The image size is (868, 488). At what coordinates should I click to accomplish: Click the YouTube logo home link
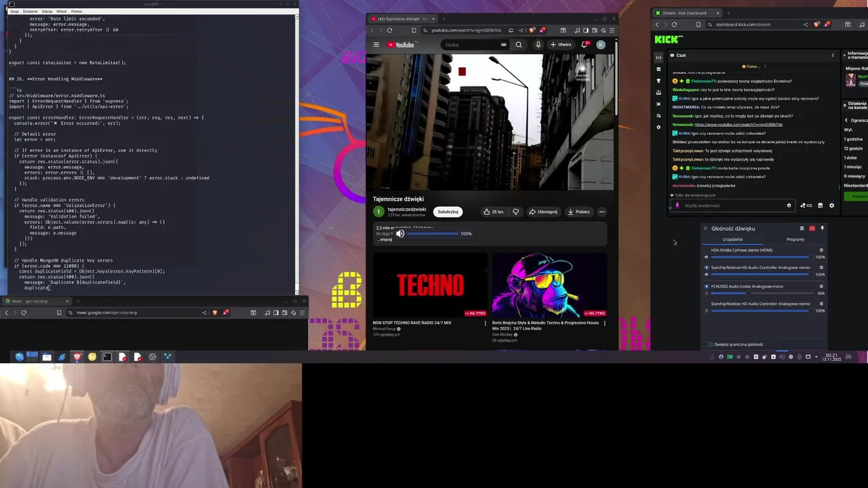click(401, 45)
